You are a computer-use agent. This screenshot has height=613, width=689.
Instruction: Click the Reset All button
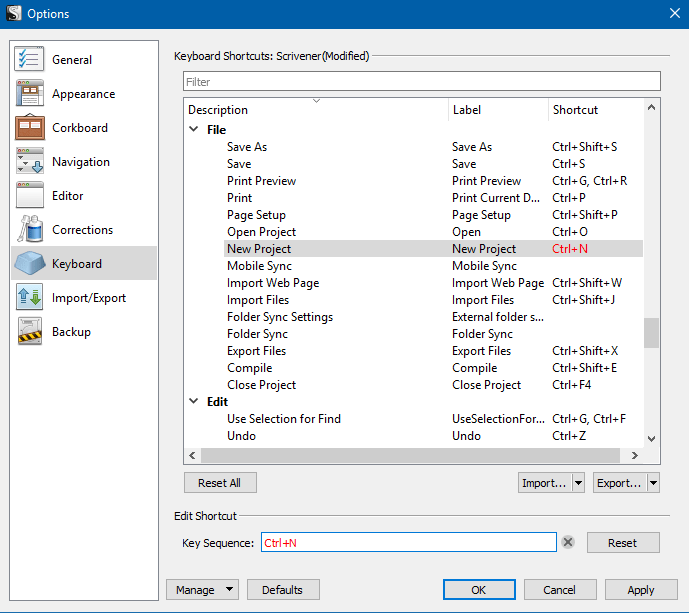coord(220,483)
